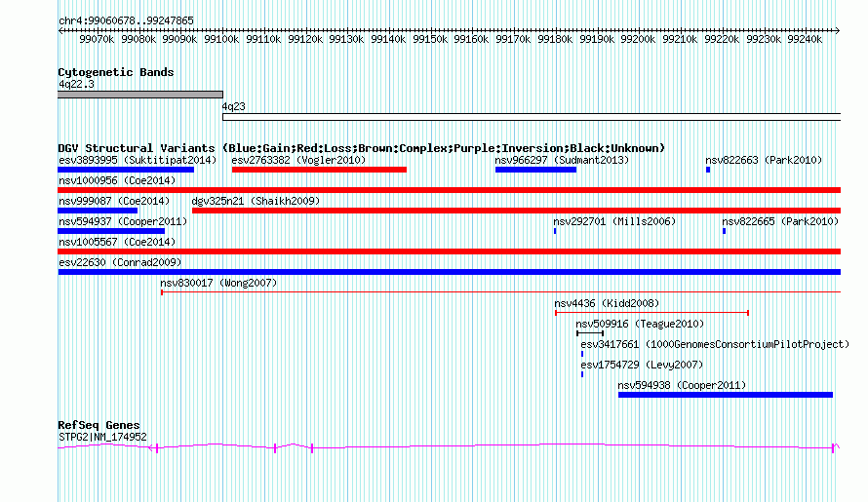The height and width of the screenshot is (502, 868).
Task: Select the tiny blue esv3417661 marker
Action: (x=582, y=354)
